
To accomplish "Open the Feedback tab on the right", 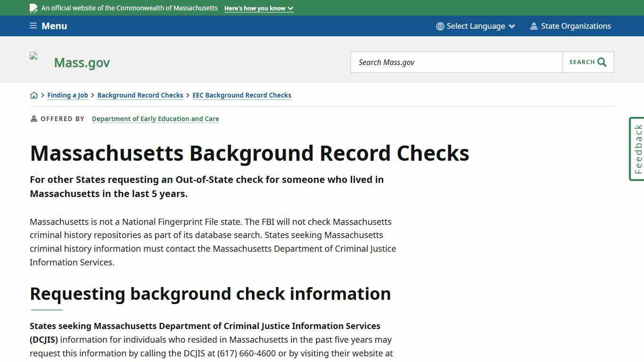I will coord(636,148).
